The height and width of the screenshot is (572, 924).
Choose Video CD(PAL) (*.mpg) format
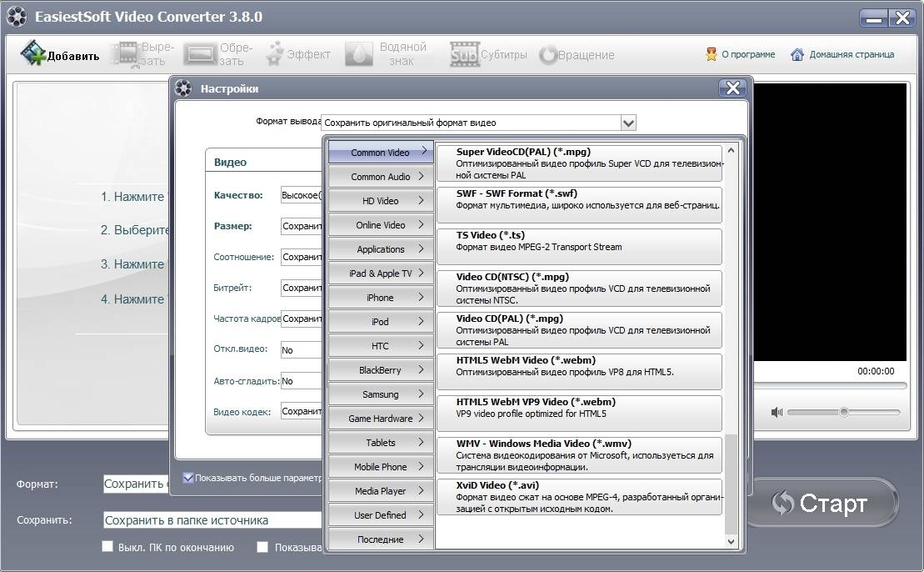point(579,330)
